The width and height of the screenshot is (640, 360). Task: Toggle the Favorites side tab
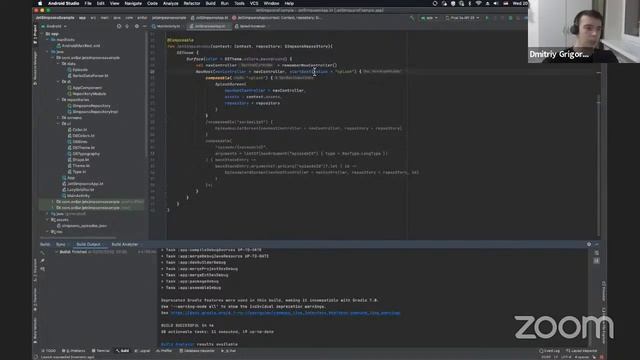[35, 299]
